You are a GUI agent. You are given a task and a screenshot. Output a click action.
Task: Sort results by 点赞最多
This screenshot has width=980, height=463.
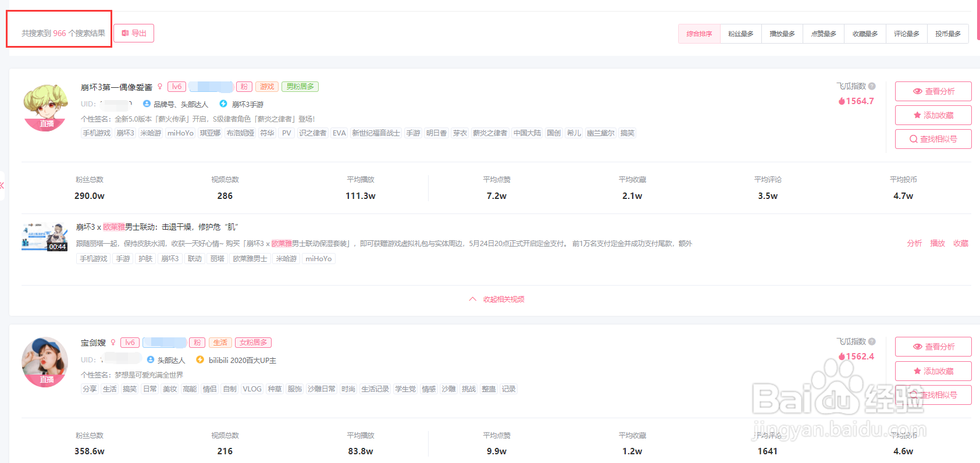click(824, 34)
